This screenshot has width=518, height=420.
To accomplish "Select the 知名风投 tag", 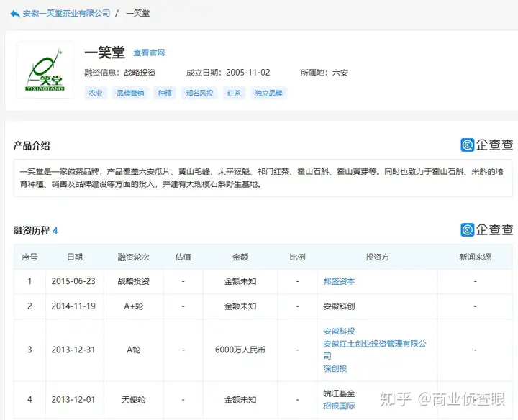I will pos(199,93).
